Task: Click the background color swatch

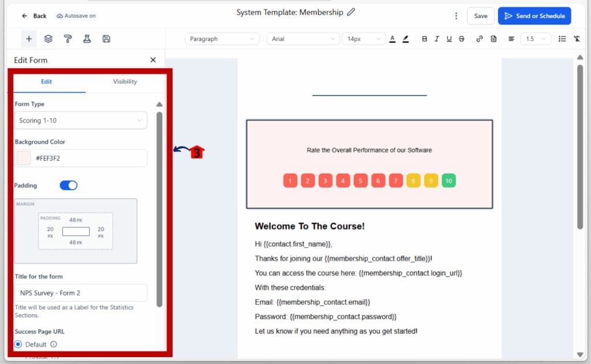Action: pyautogui.click(x=24, y=158)
